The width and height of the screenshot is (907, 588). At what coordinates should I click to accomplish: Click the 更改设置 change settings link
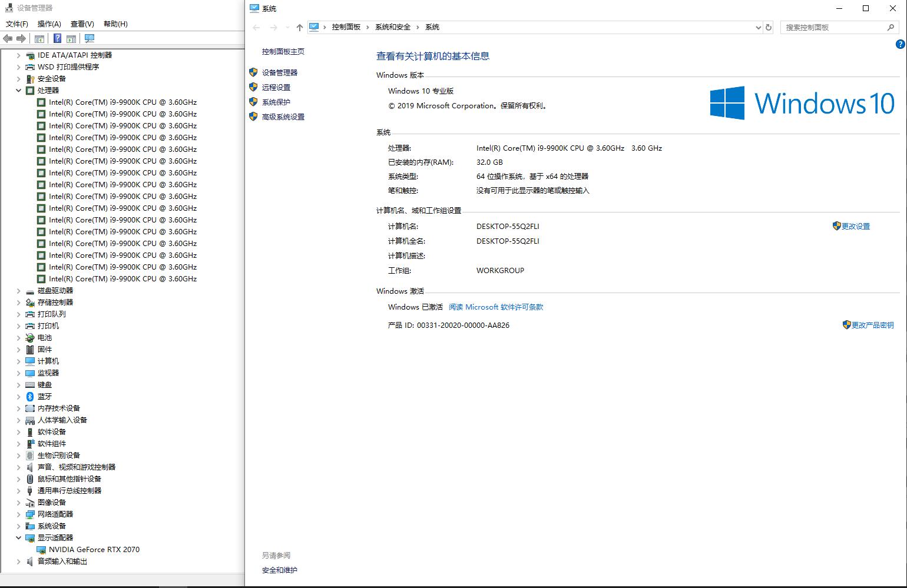(x=855, y=226)
